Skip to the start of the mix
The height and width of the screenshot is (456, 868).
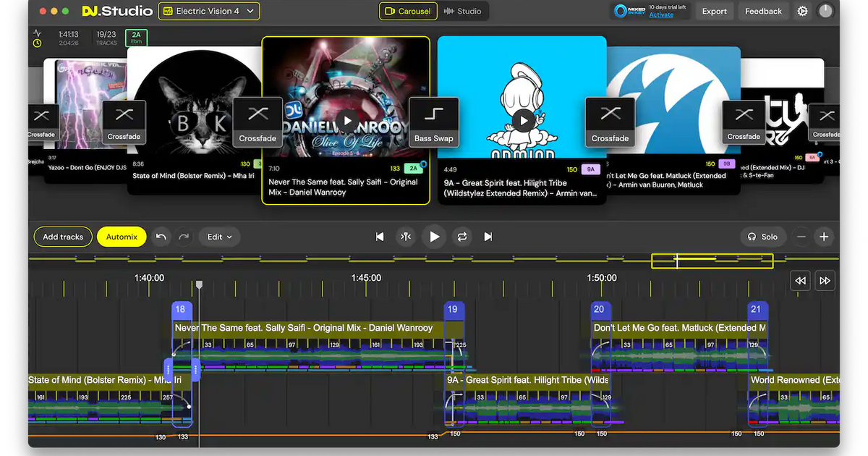click(379, 237)
